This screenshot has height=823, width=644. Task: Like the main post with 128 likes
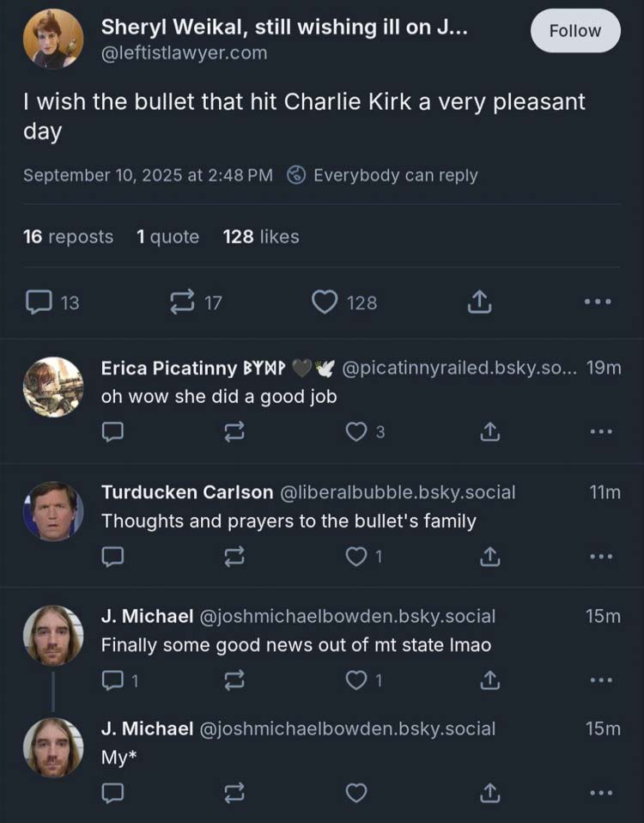(x=324, y=302)
